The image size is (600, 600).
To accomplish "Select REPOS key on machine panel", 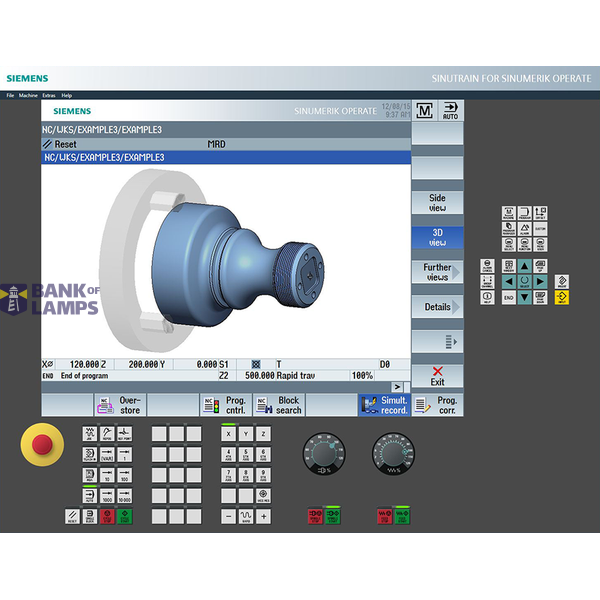I will click(x=107, y=434).
